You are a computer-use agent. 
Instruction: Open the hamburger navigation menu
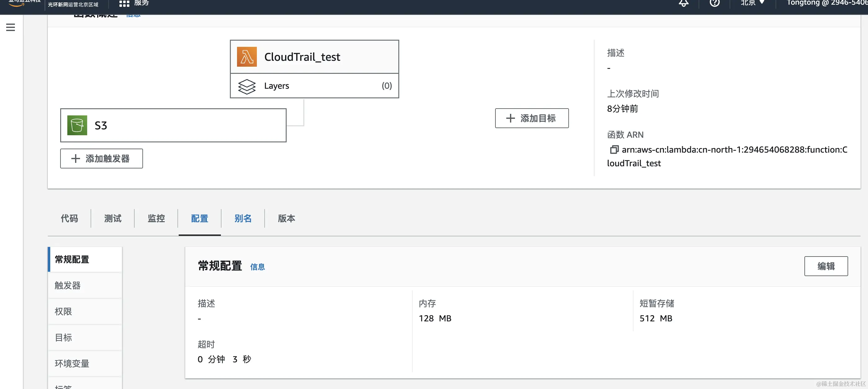click(x=11, y=27)
